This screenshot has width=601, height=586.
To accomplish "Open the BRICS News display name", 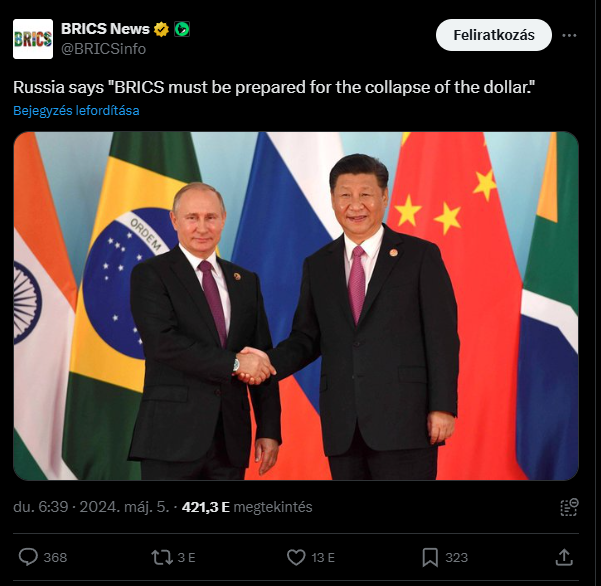I will (x=105, y=29).
